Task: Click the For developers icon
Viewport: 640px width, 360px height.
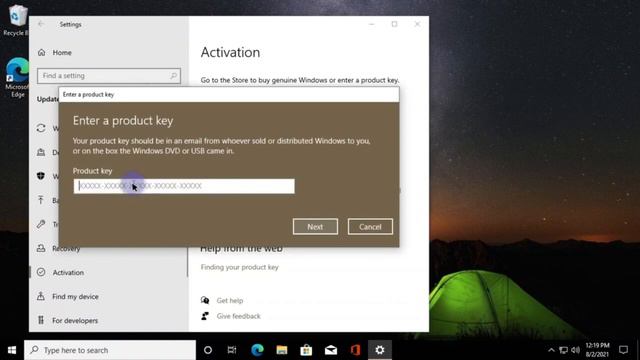Action: pyautogui.click(x=41, y=320)
